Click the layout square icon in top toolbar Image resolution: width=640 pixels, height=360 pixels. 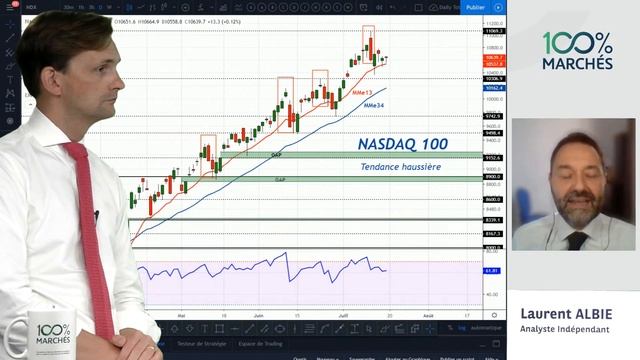418,7
